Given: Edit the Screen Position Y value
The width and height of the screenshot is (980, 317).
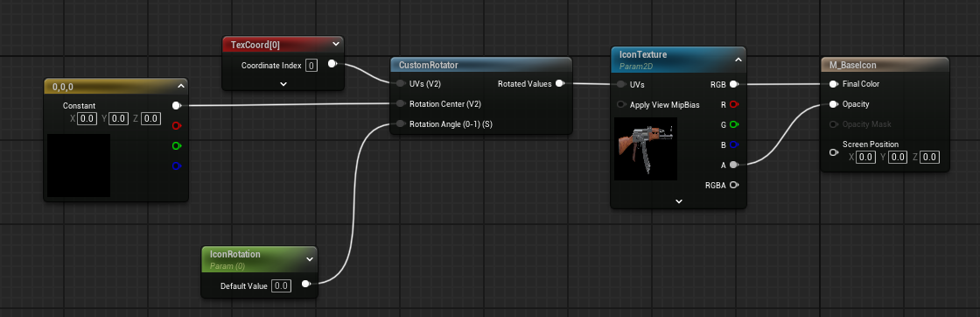Looking at the screenshot, I should 898,157.
